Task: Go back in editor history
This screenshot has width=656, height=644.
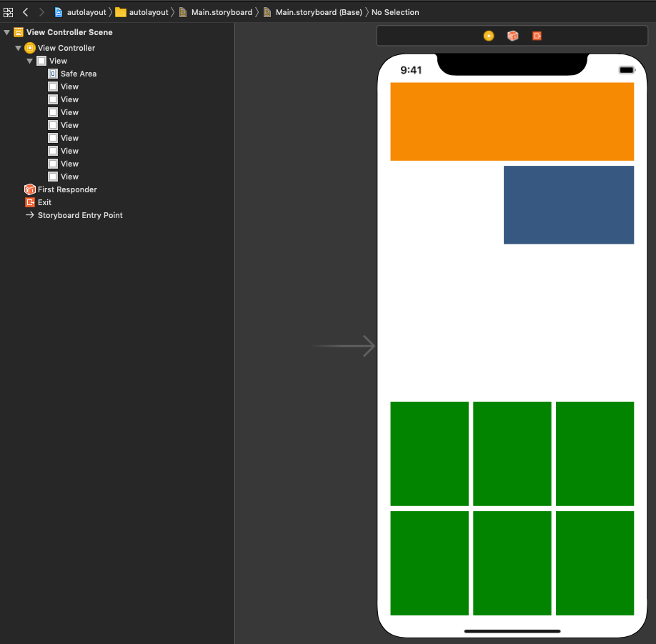Action: pos(26,13)
